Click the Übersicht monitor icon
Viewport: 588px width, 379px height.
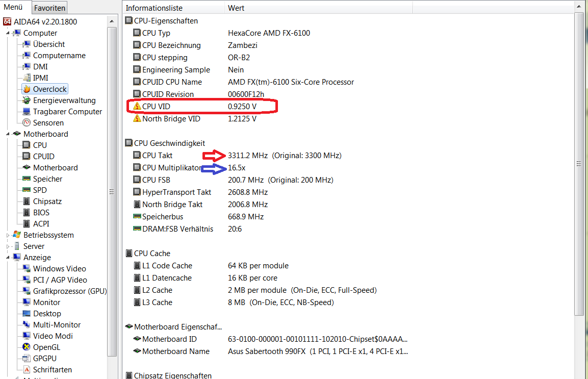pyautogui.click(x=27, y=44)
